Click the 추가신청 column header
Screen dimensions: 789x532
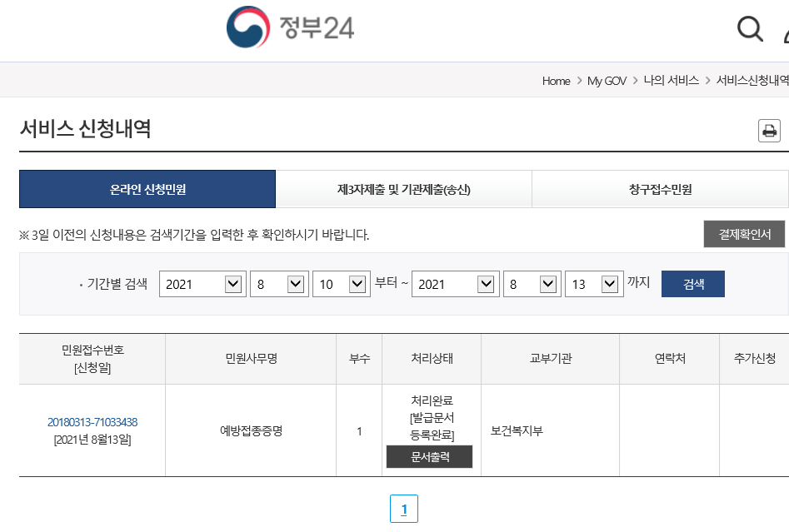[754, 359]
